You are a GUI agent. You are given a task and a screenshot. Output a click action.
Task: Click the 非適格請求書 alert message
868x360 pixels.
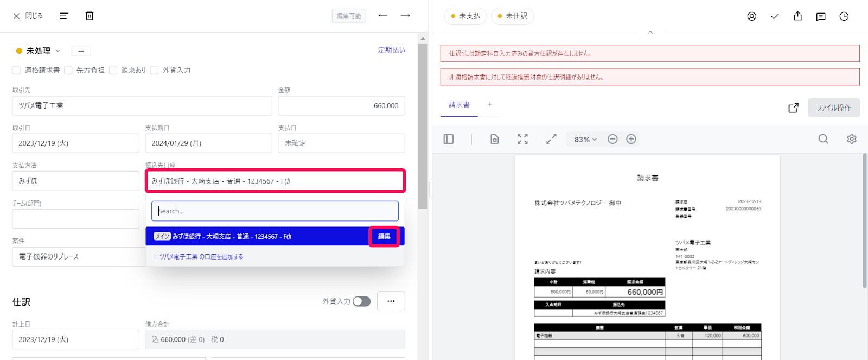[x=650, y=77]
